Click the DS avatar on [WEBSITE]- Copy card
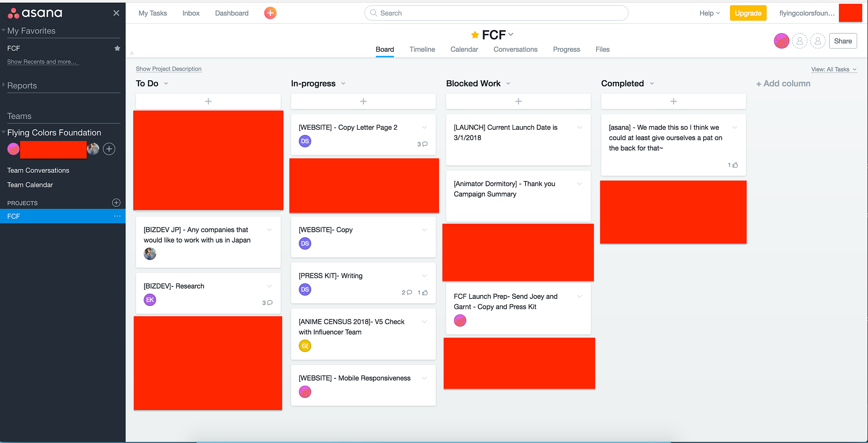Viewport: 868px width, 443px height. [x=305, y=243]
